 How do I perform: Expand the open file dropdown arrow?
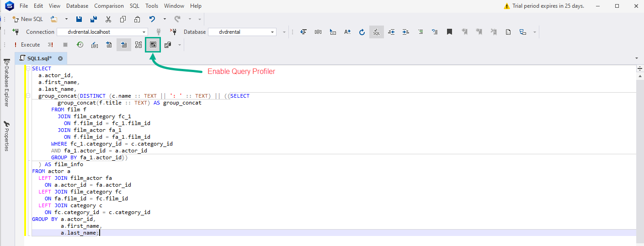[x=66, y=19]
